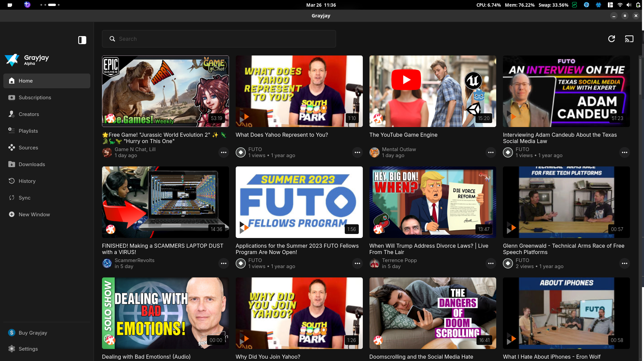The image size is (644, 361).
Task: Open the Creators page
Action: coord(47,114)
